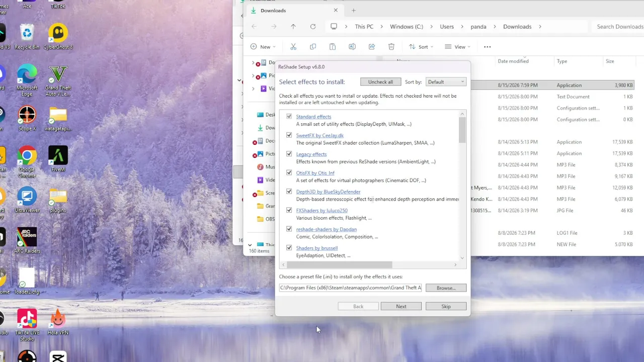Image resolution: width=644 pixels, height=362 pixels.
Task: Open the View dropdown in Explorer toolbar
Action: pyautogui.click(x=457, y=47)
